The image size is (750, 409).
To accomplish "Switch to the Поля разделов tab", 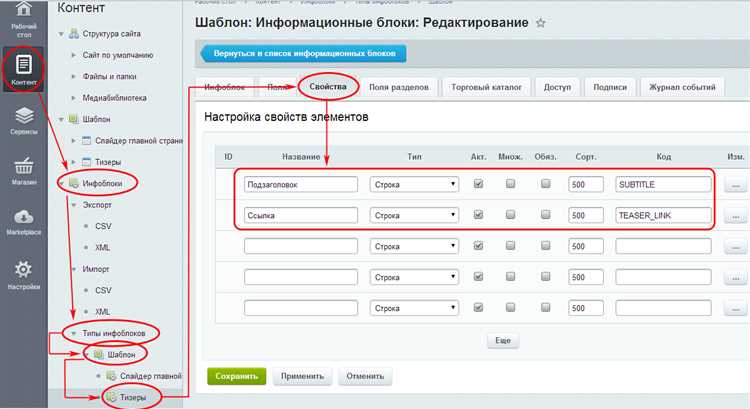I will (x=398, y=87).
